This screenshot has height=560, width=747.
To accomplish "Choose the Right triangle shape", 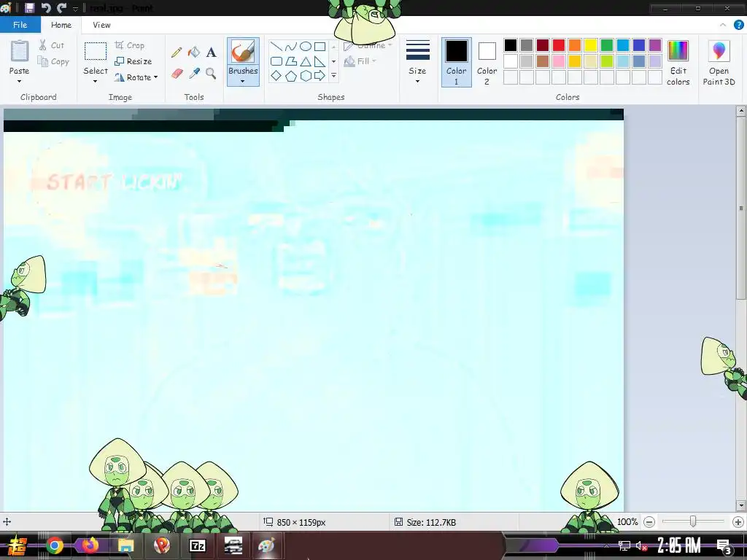I will point(320,61).
